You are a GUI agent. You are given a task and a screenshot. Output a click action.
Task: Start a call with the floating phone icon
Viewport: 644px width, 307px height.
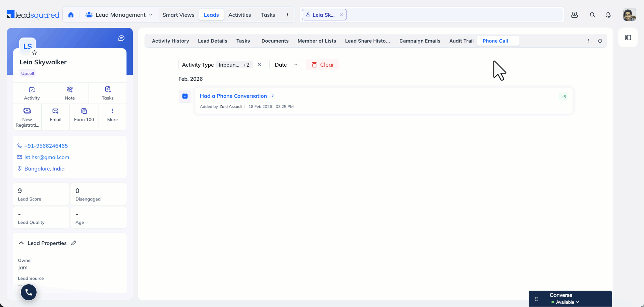click(29, 292)
